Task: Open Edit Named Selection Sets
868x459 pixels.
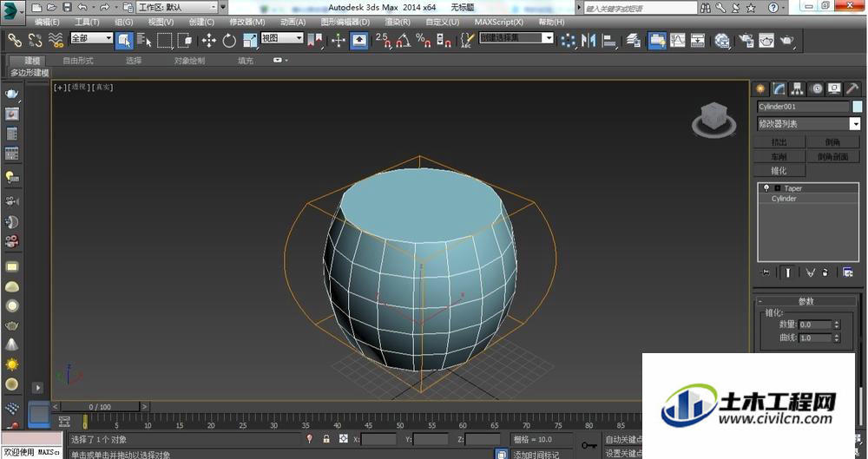Action: click(x=467, y=41)
